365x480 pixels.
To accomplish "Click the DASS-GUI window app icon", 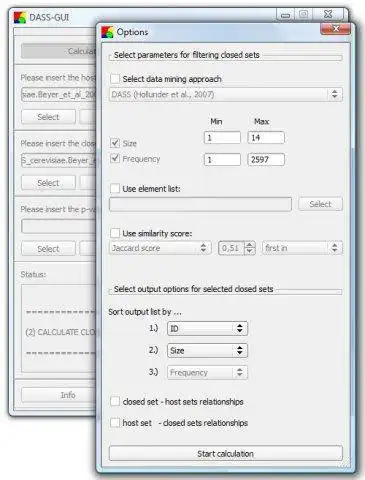I will [20, 17].
